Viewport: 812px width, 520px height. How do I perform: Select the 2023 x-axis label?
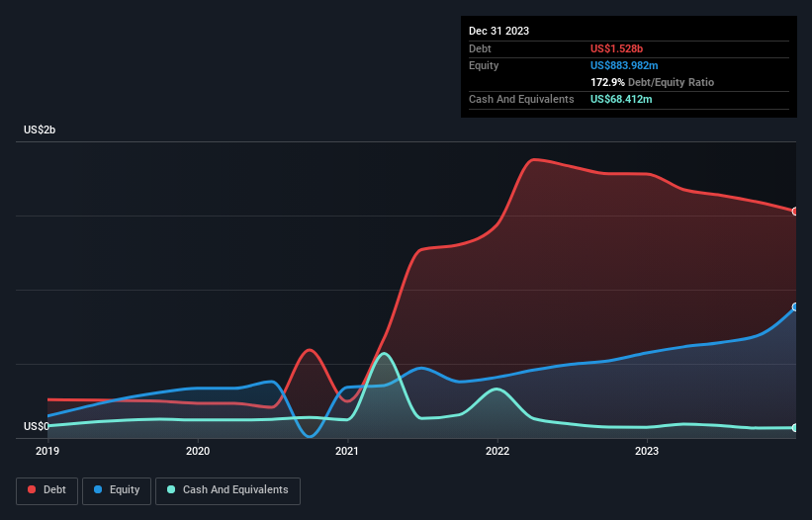[647, 451]
